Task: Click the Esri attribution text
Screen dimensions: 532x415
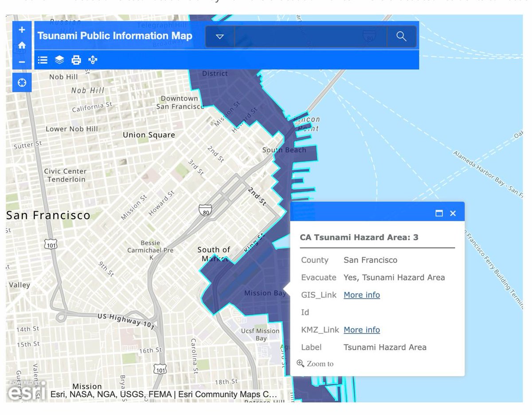Action: click(x=164, y=394)
